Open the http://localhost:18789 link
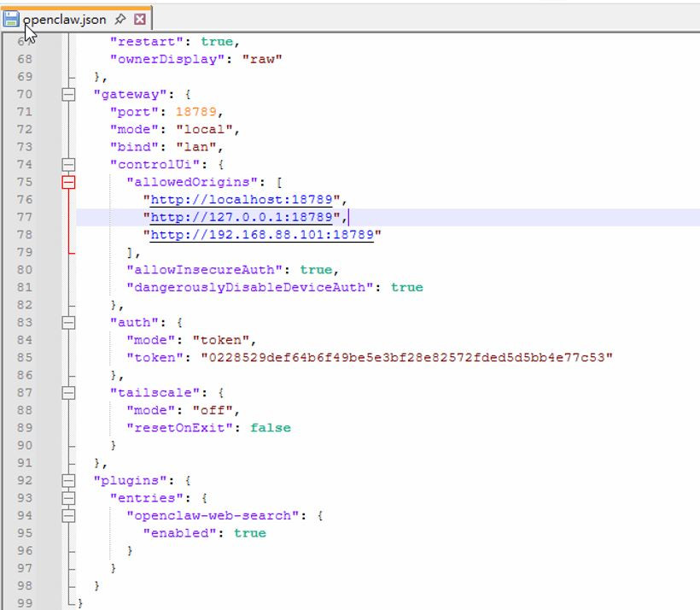Screen dimensions: 700x610 pyautogui.click(x=242, y=199)
